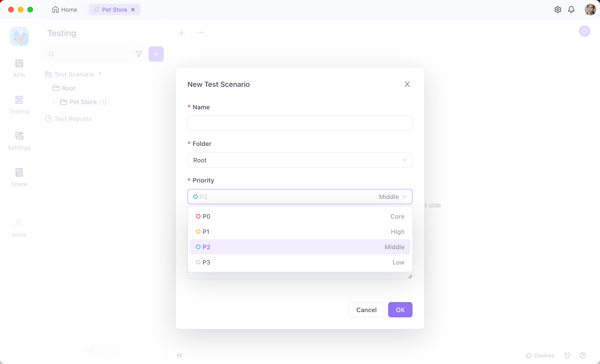Click the OK button
600x364 pixels.
pos(400,310)
